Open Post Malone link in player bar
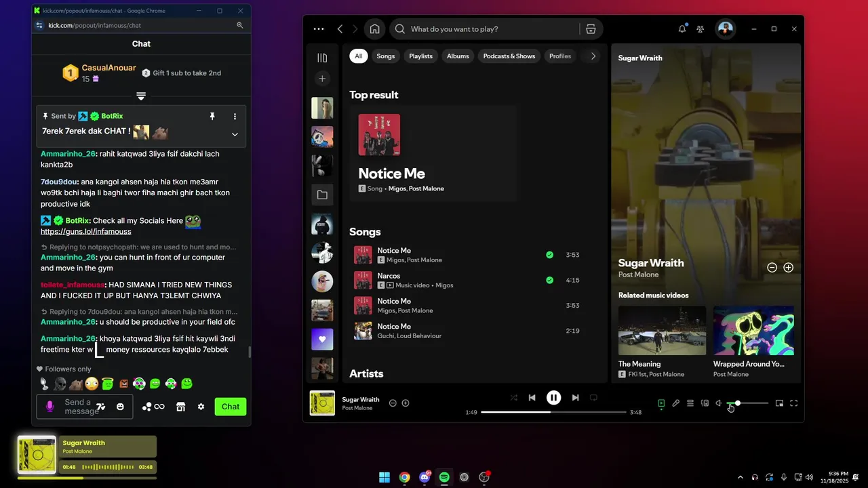The width and height of the screenshot is (868, 488). click(357, 408)
